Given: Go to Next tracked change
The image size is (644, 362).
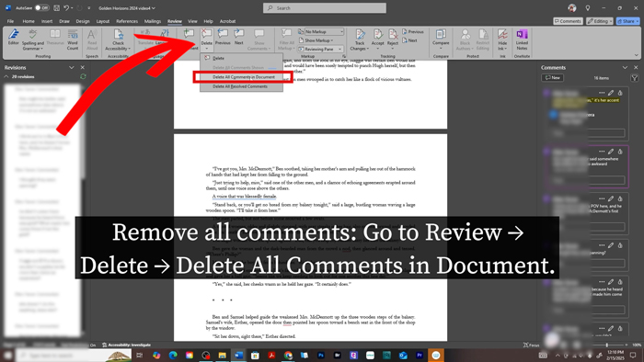Looking at the screenshot, I should coord(410,40).
